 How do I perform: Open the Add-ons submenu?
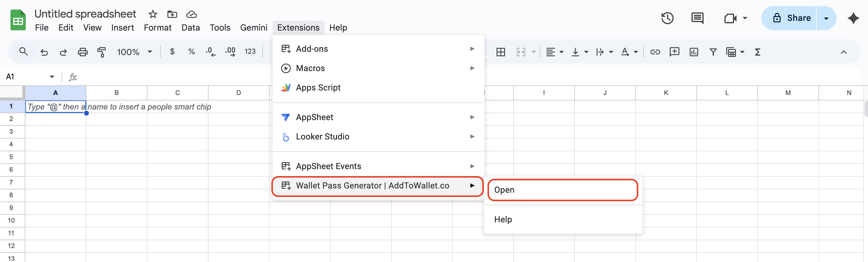coord(378,49)
